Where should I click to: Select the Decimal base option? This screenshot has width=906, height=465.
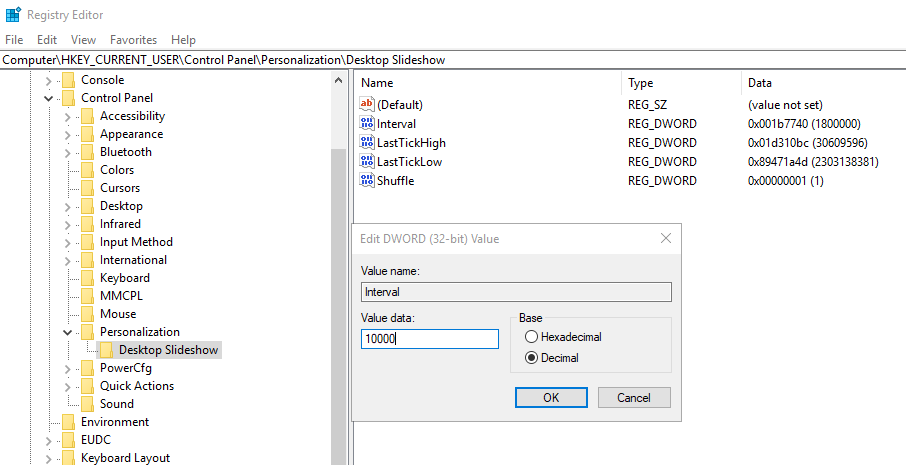[x=531, y=358]
